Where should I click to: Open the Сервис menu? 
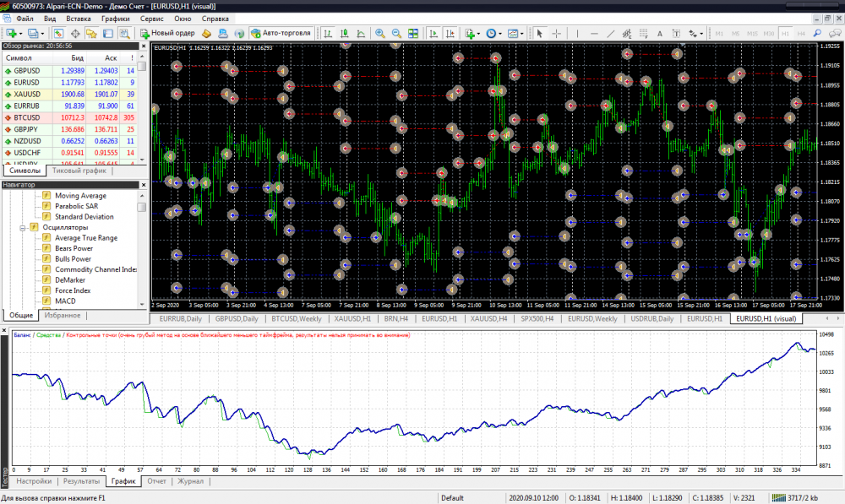pos(151,19)
